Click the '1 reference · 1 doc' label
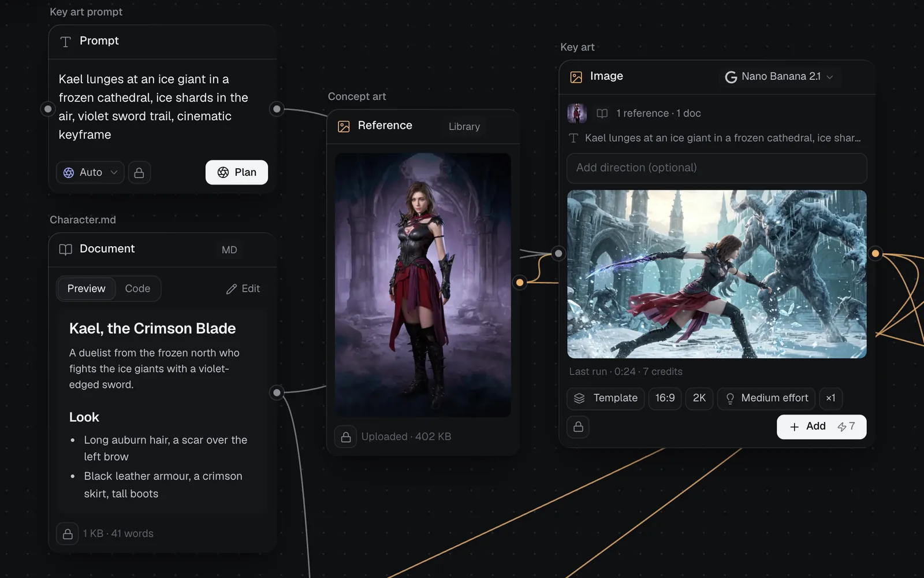 (x=658, y=113)
